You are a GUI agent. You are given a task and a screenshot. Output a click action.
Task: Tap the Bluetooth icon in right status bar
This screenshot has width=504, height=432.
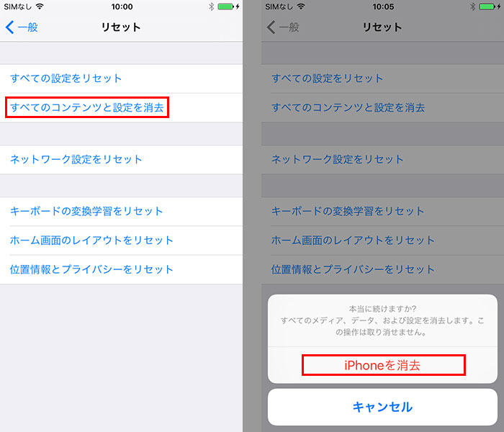tap(472, 6)
